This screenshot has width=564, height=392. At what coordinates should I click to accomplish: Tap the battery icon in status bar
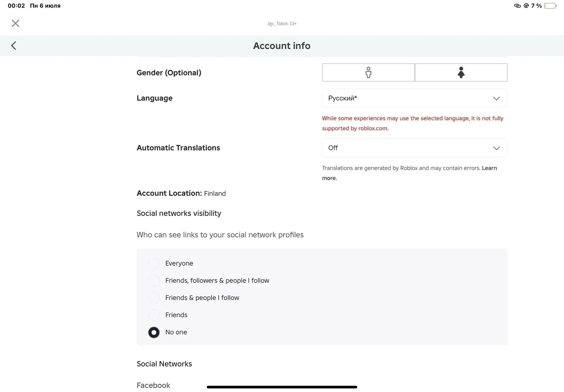550,6
